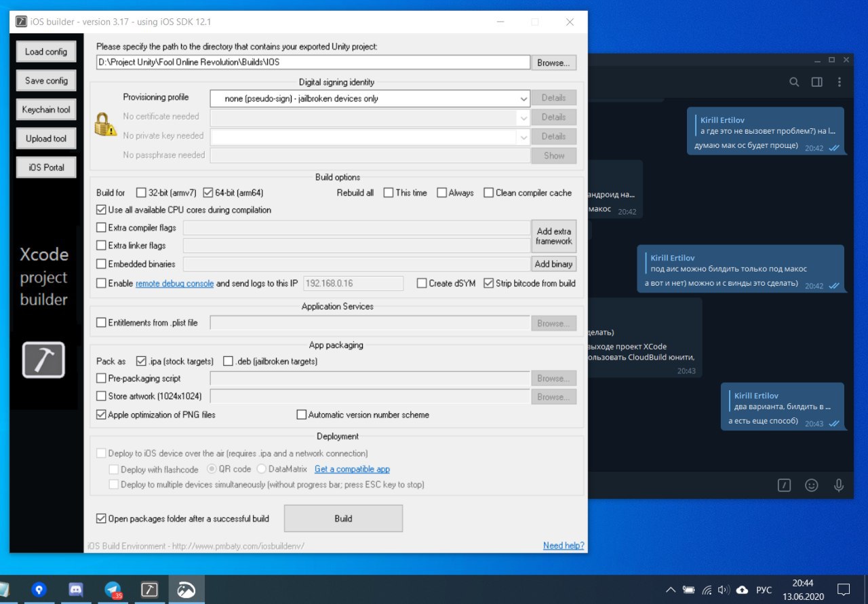
Task: Check .deb (jailbroken targets) packaging
Action: point(228,361)
